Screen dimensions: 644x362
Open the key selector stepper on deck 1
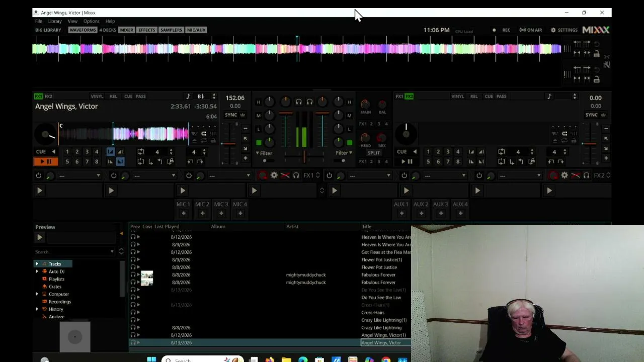(214, 96)
